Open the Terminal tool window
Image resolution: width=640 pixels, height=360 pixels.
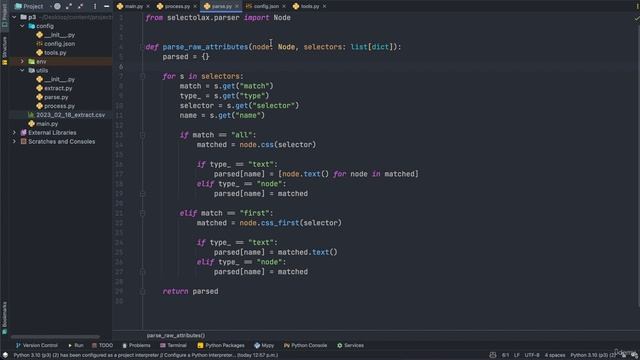173,345
